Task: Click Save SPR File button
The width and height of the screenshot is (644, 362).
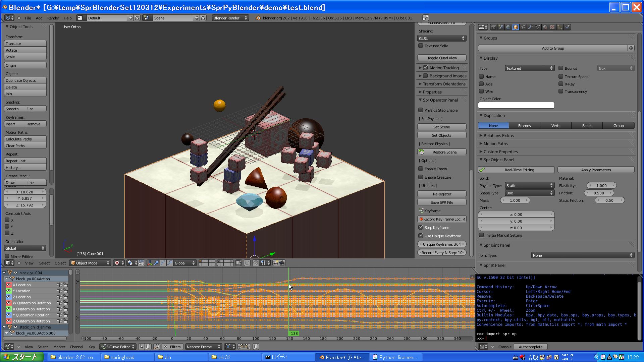Action: coord(442,202)
